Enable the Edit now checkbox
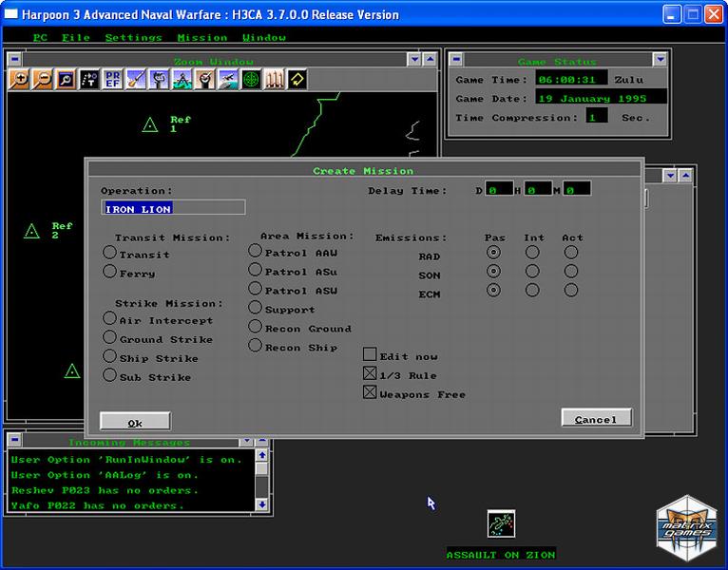Image resolution: width=728 pixels, height=570 pixels. [x=370, y=355]
